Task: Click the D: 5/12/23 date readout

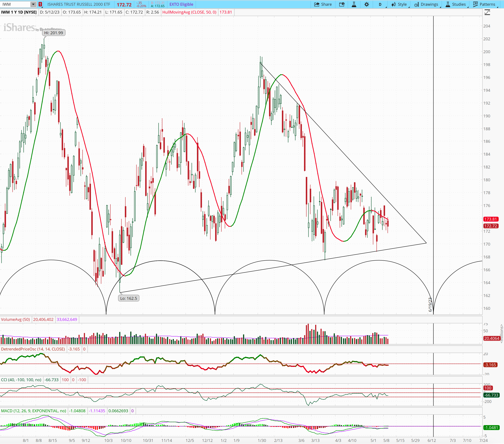Action: pos(50,12)
